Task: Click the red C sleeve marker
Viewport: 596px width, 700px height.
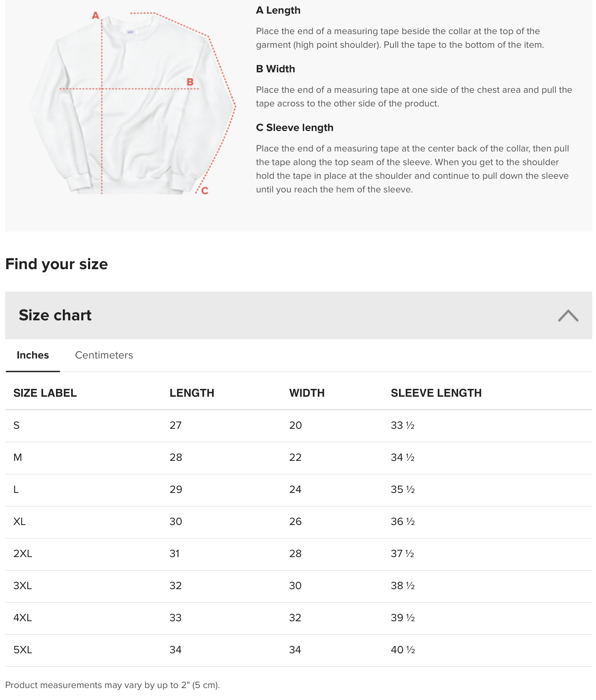Action: (x=205, y=190)
